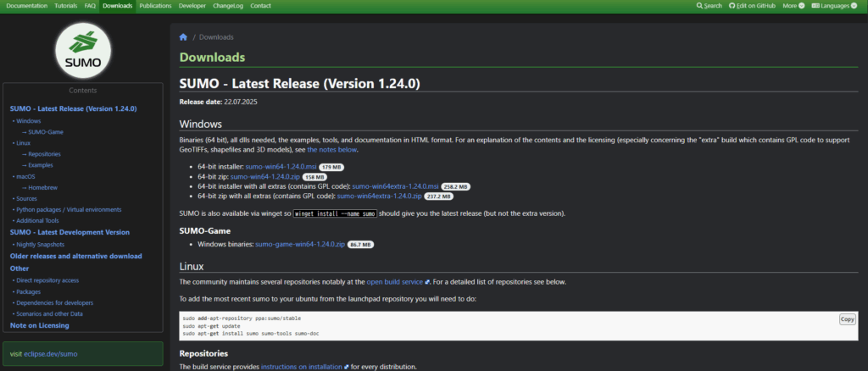868x371 pixels.
Task: Go to 'Other' section in contents
Action: coord(19,269)
